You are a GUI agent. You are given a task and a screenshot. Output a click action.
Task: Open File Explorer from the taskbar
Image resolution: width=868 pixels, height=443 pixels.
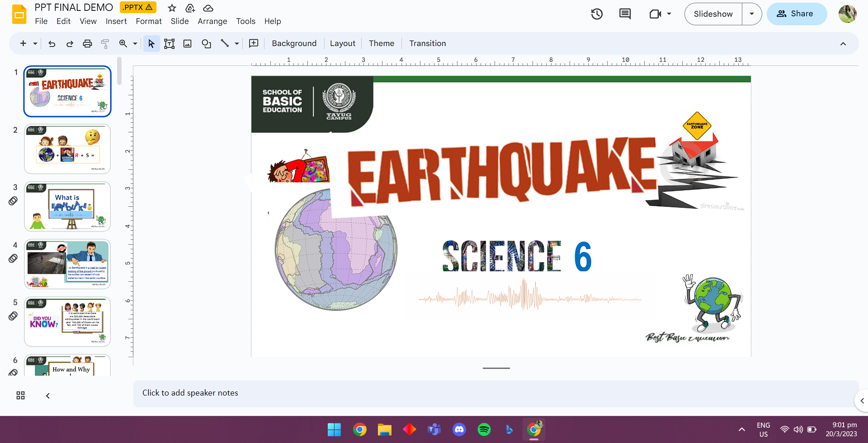(x=384, y=429)
